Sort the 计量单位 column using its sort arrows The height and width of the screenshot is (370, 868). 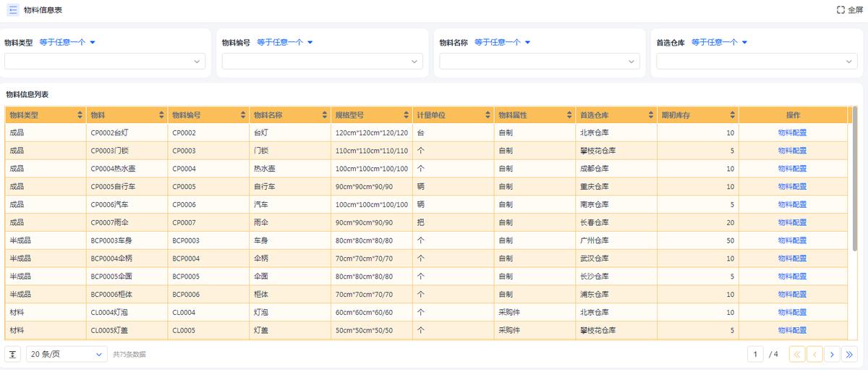[488, 115]
